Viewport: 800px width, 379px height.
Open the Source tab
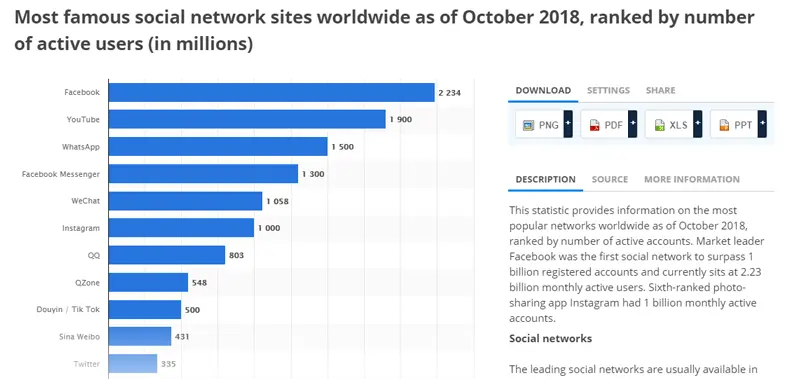(x=610, y=180)
